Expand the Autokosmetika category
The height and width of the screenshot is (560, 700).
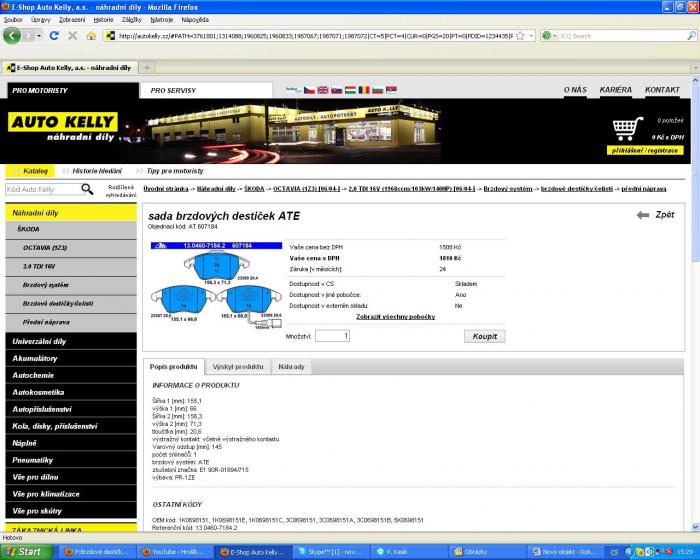point(38,392)
